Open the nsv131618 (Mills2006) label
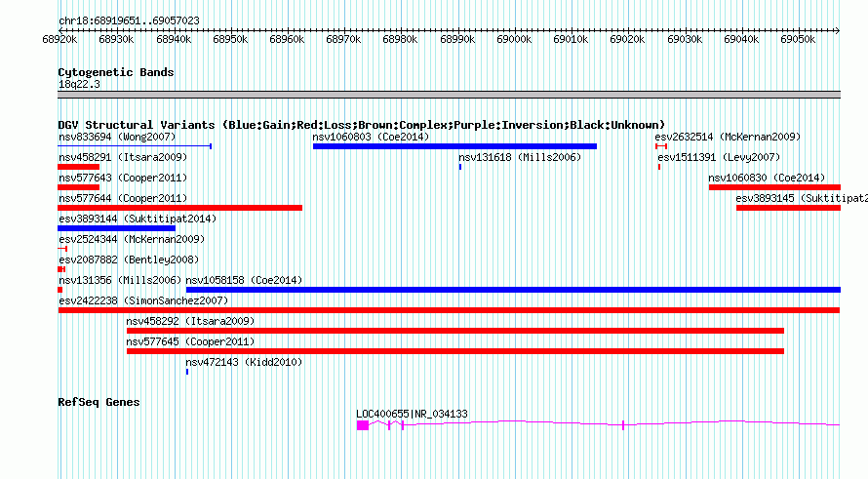 tap(520, 157)
